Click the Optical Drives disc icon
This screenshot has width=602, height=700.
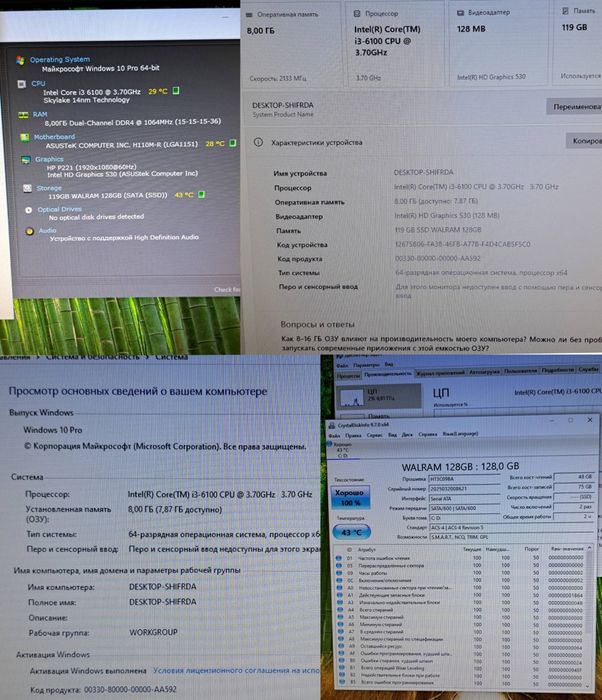pos(29,210)
